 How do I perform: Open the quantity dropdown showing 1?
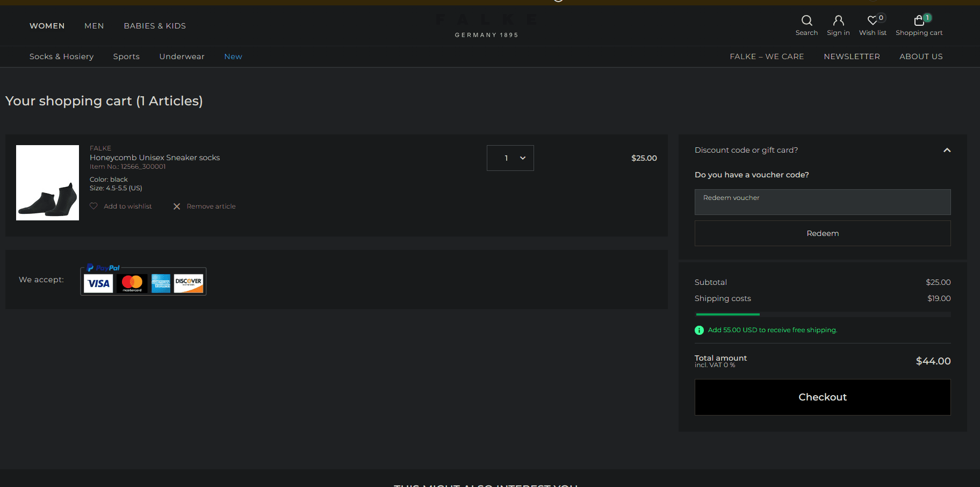click(510, 158)
